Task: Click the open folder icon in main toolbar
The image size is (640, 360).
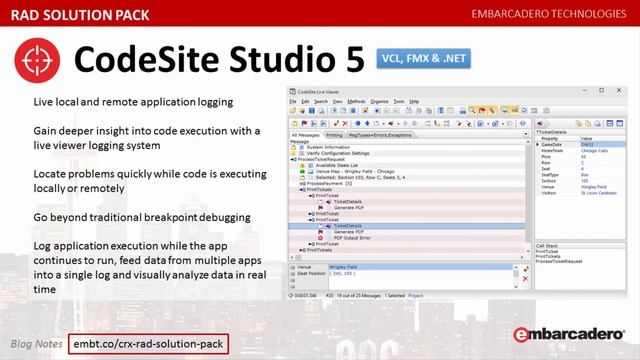Action: coord(293,111)
